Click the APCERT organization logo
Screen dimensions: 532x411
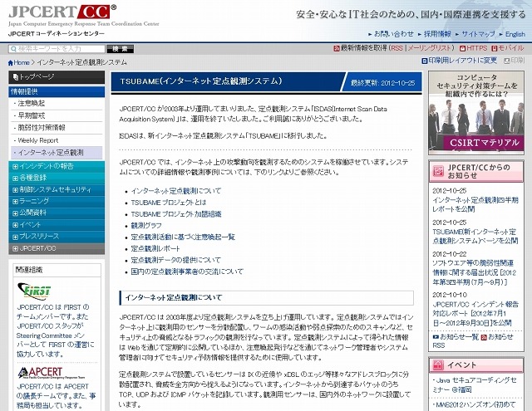tap(51, 373)
